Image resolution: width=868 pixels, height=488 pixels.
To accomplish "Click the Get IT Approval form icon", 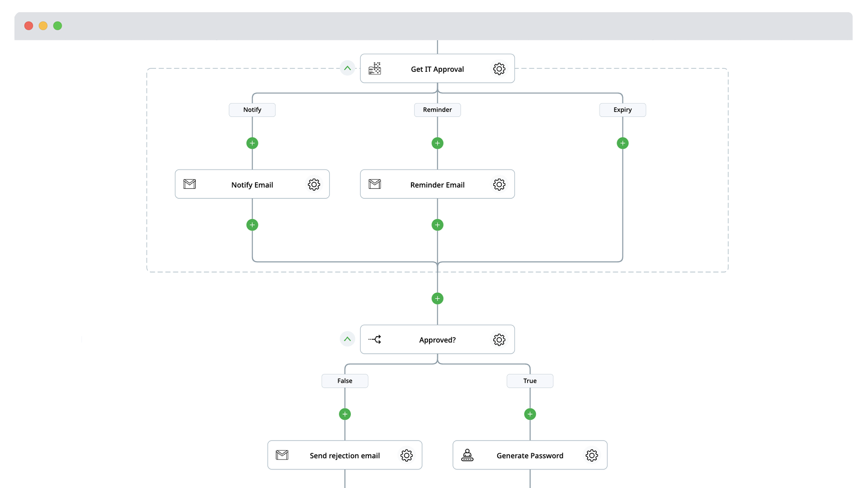I will pos(375,69).
